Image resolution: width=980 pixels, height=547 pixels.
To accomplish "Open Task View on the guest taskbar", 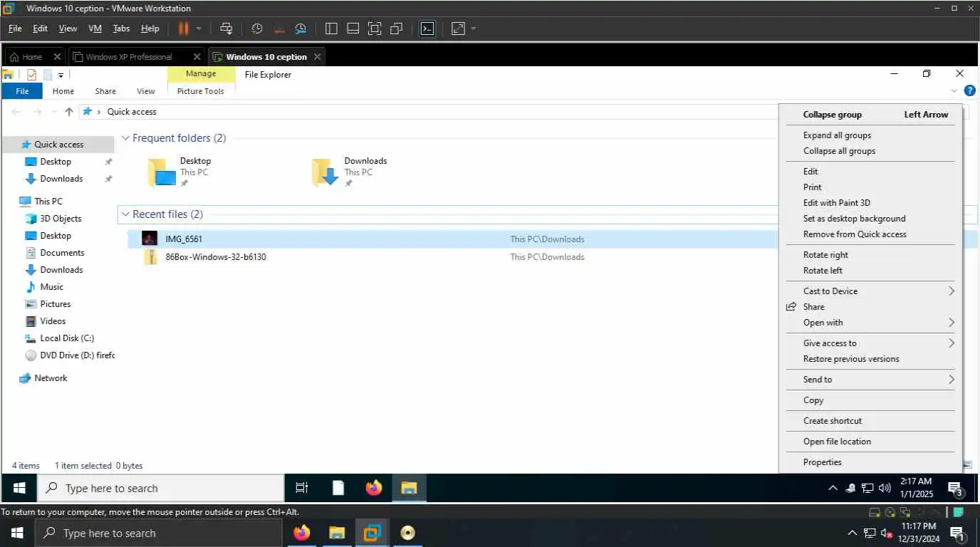I will point(302,488).
